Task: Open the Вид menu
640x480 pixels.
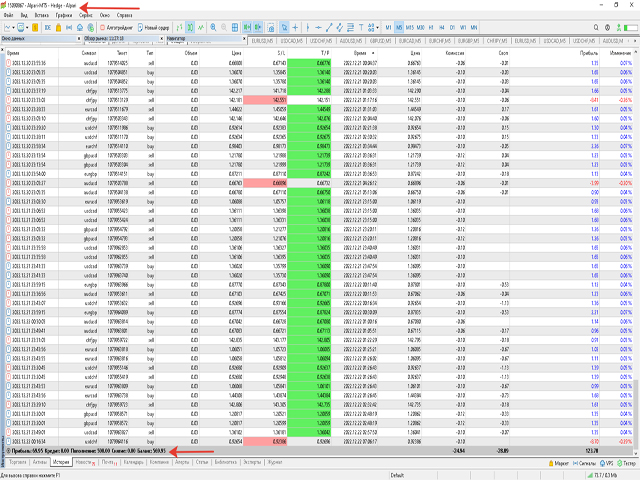Action: [24, 16]
